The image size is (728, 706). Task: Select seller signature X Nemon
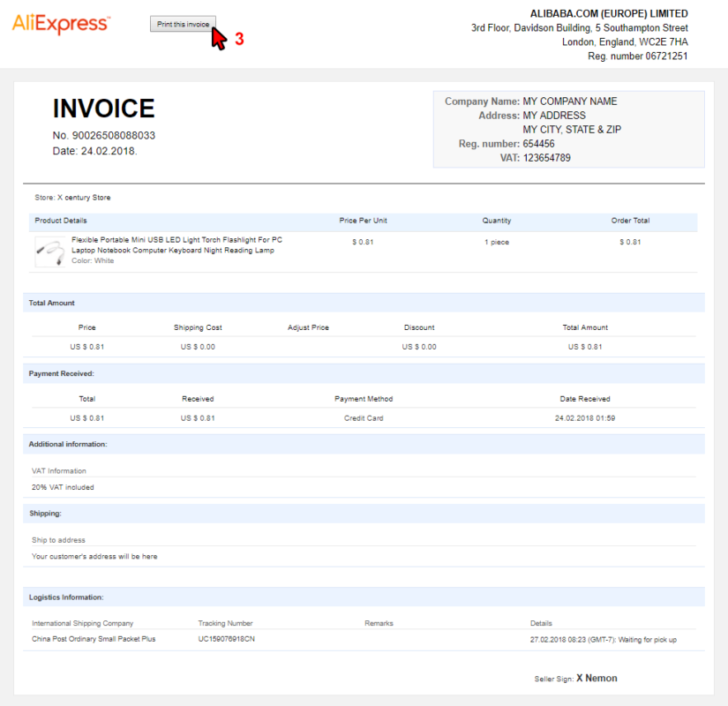pos(597,678)
